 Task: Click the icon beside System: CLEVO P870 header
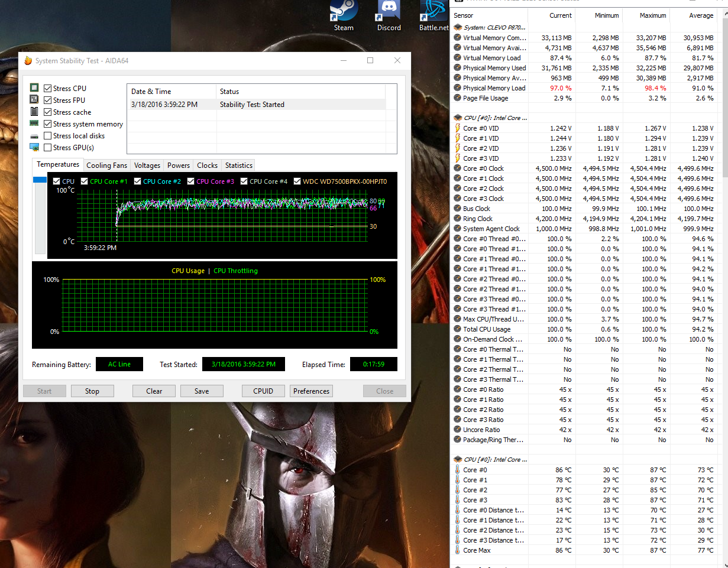(x=457, y=27)
